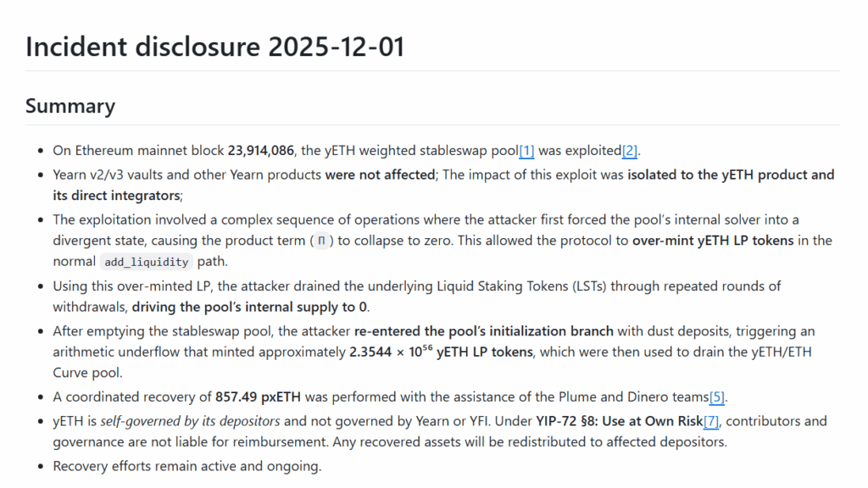The height and width of the screenshot is (488, 868).
Task: Click the bold phrase 'were not affected'
Action: 379,175
